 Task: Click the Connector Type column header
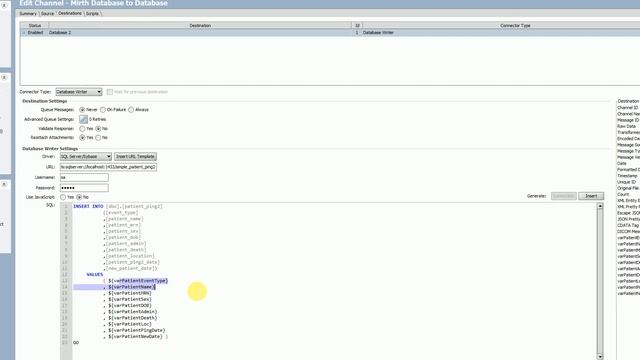(x=515, y=25)
